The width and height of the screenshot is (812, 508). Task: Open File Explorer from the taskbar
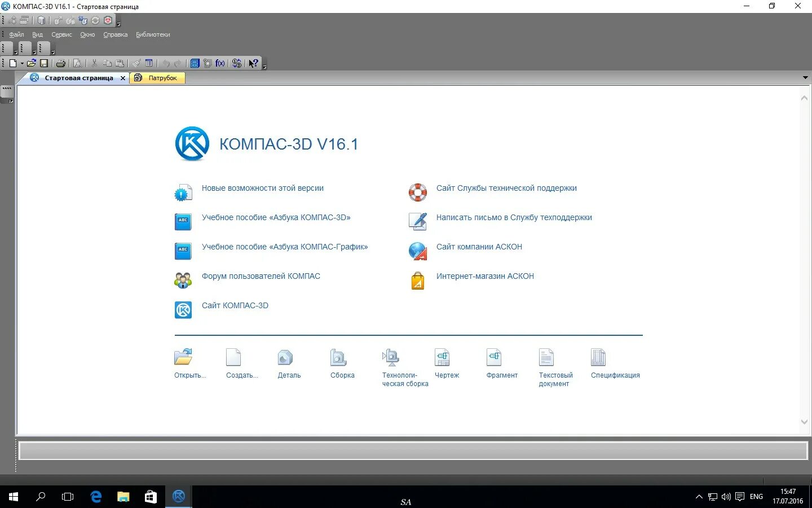(123, 497)
